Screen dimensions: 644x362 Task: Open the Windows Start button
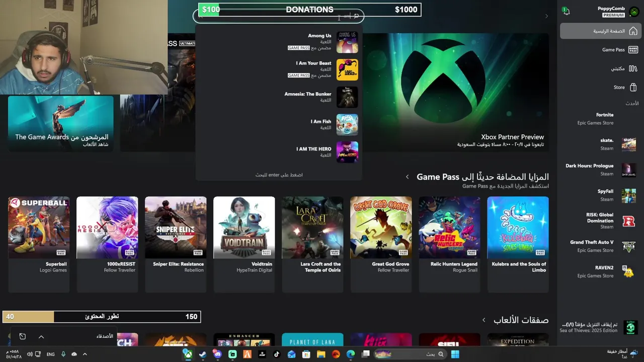[455, 354]
